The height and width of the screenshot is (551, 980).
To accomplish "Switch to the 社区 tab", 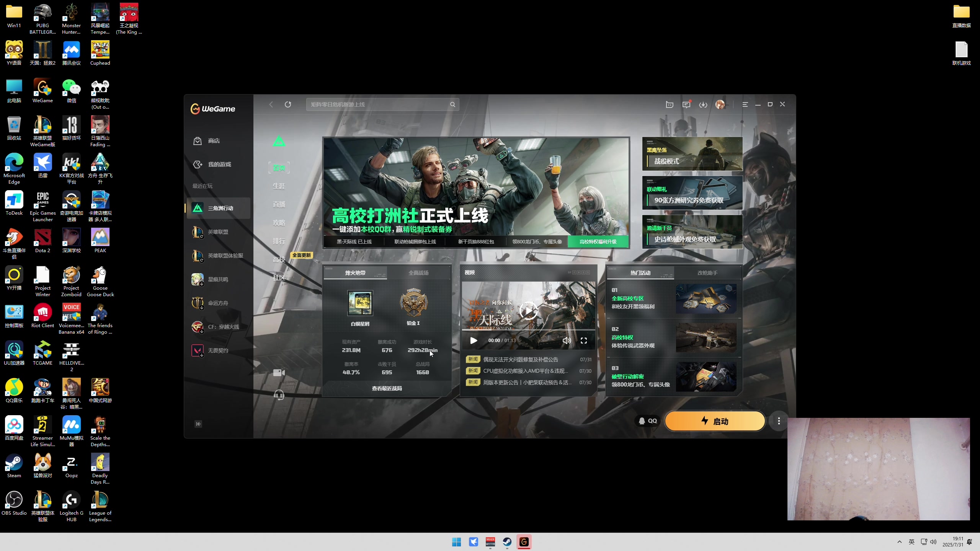I will [x=279, y=278].
